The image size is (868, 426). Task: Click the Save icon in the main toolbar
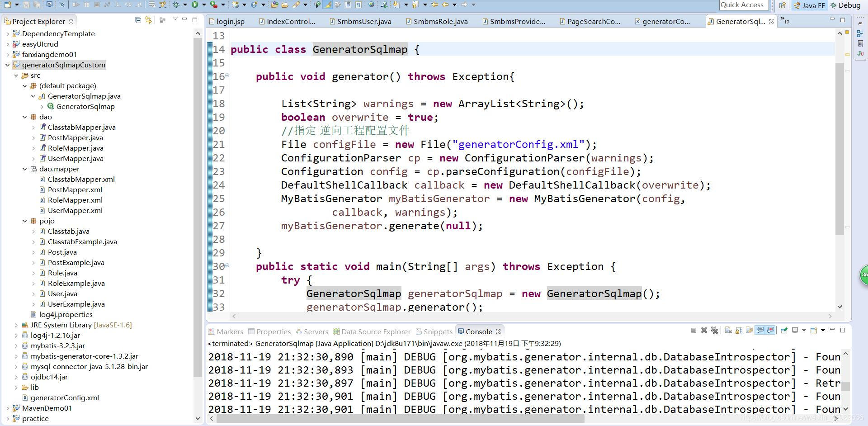pos(26,5)
